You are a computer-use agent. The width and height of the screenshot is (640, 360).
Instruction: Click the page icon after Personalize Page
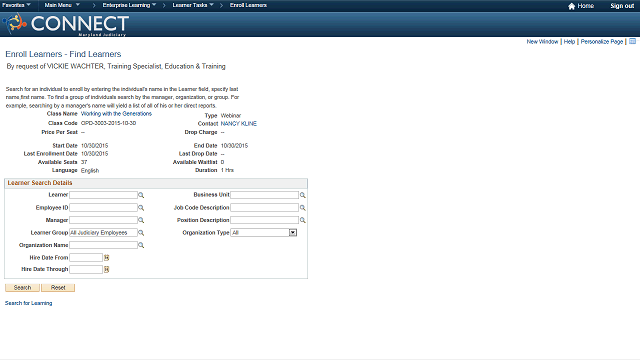(x=633, y=41)
